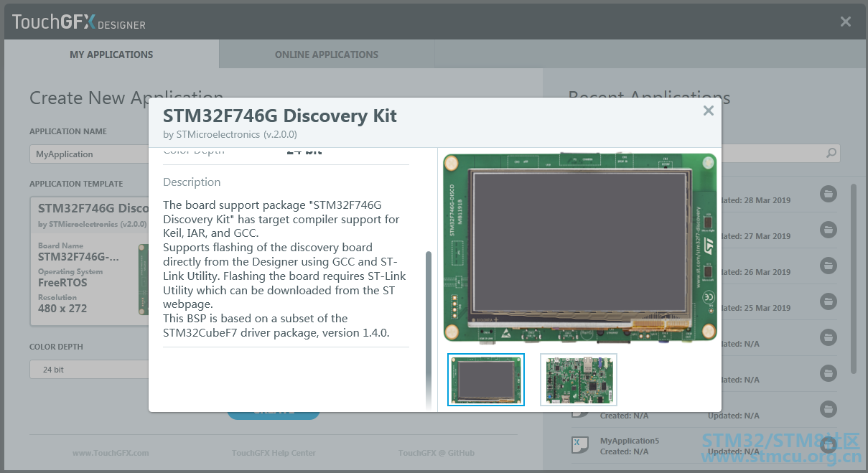Click the description scrollbar in the popup

coord(429,330)
